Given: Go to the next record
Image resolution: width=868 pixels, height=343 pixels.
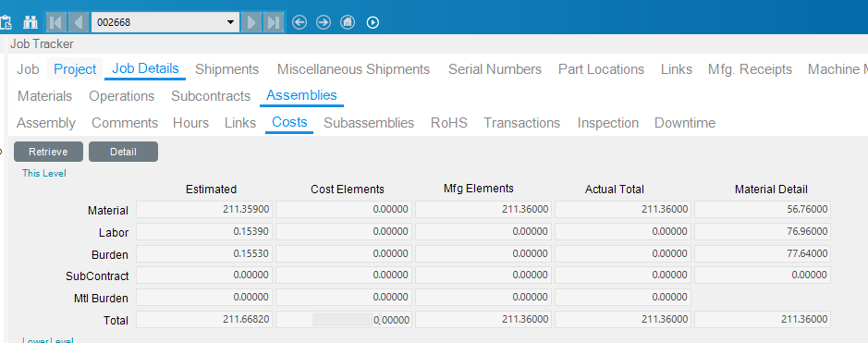Looking at the screenshot, I should tap(251, 23).
